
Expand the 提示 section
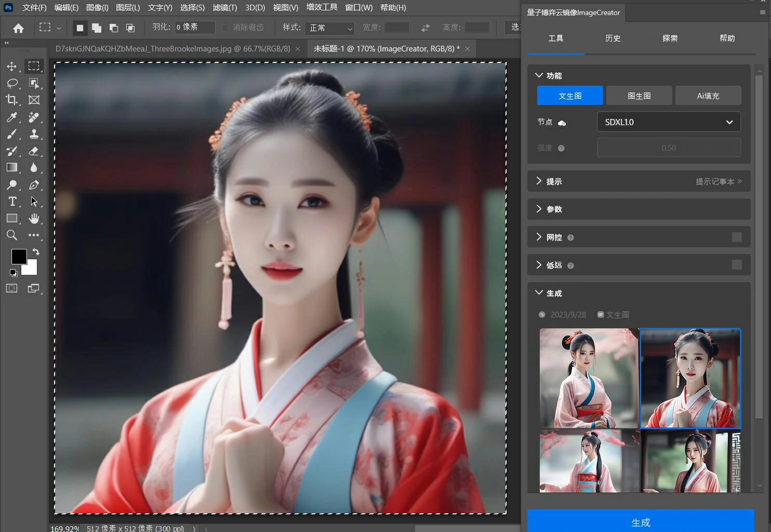[539, 181]
